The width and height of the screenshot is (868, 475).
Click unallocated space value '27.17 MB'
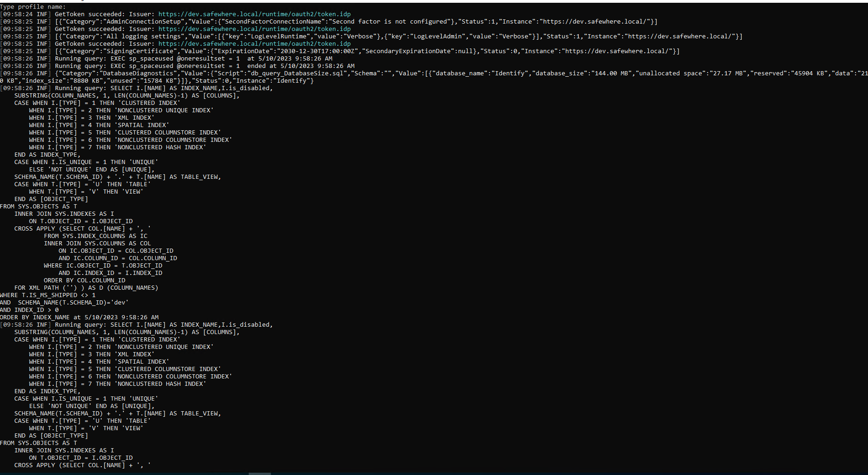[728, 73]
